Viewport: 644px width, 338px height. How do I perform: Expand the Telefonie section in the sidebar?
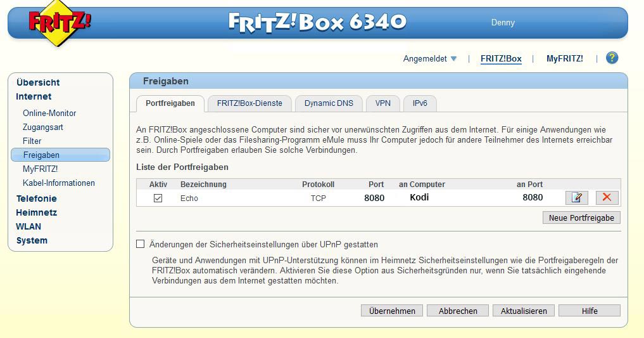click(36, 198)
